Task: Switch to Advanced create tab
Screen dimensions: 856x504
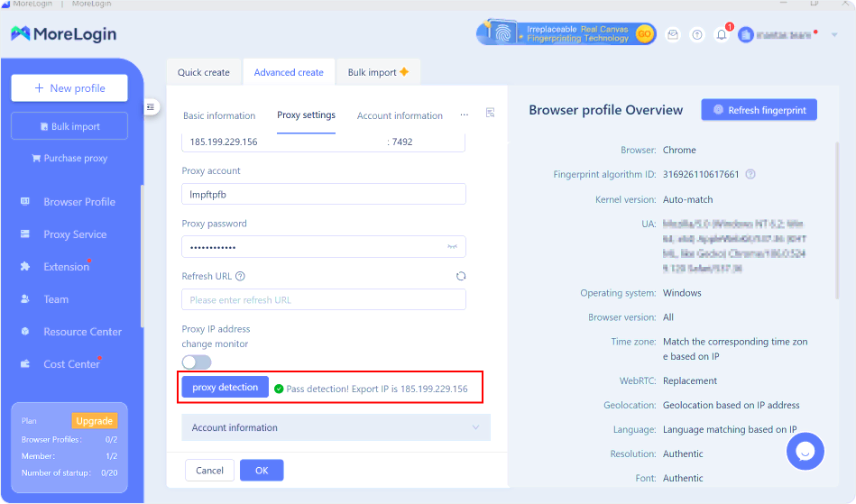Action: pos(289,72)
